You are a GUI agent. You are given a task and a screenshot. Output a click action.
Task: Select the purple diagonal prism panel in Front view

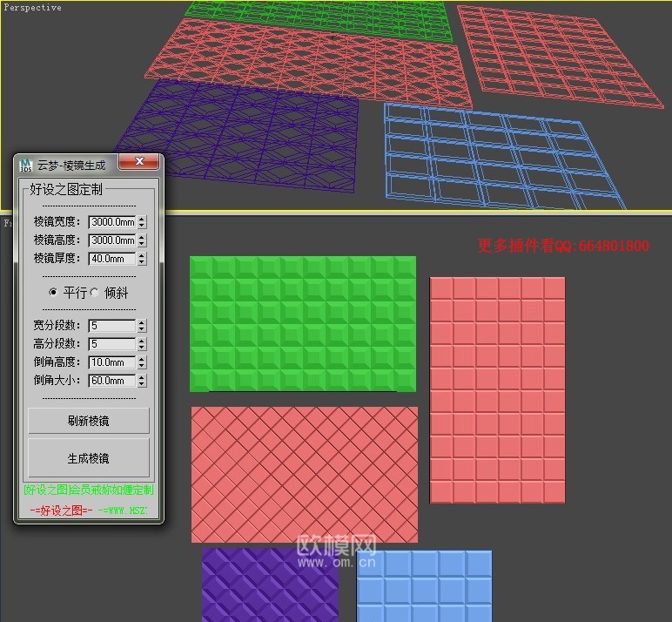tap(270, 585)
